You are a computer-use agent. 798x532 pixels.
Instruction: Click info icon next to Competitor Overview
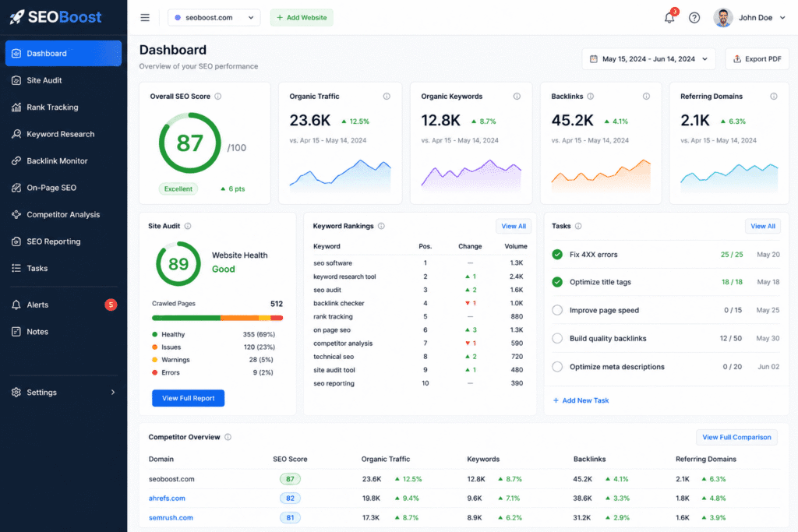click(228, 437)
